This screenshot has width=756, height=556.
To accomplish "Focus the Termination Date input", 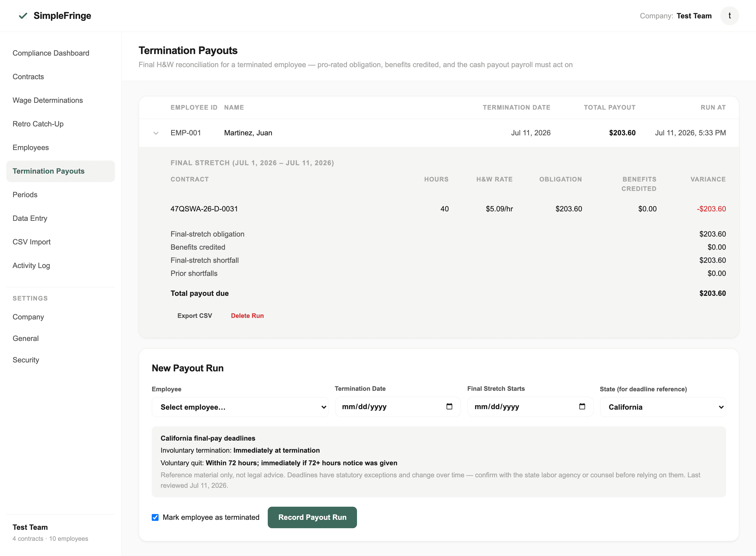I will click(397, 407).
